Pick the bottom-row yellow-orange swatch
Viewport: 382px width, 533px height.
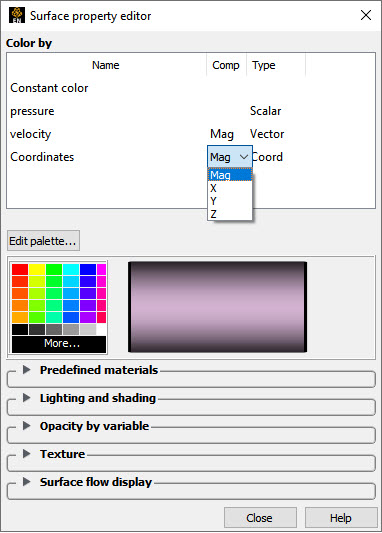[x=20, y=317]
